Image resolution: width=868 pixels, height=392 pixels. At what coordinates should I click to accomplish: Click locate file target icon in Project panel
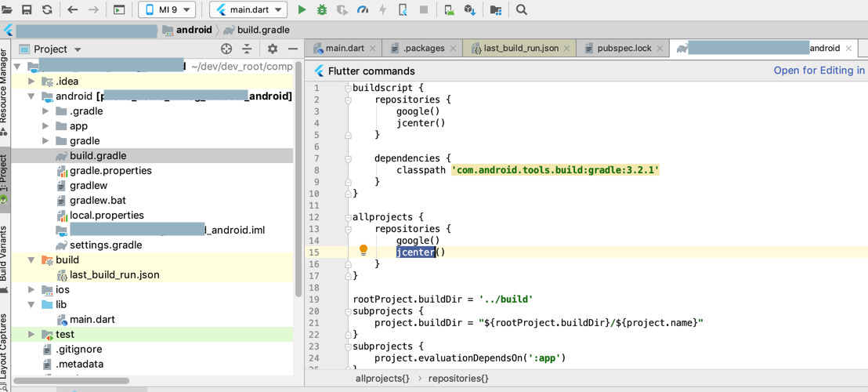click(x=226, y=49)
